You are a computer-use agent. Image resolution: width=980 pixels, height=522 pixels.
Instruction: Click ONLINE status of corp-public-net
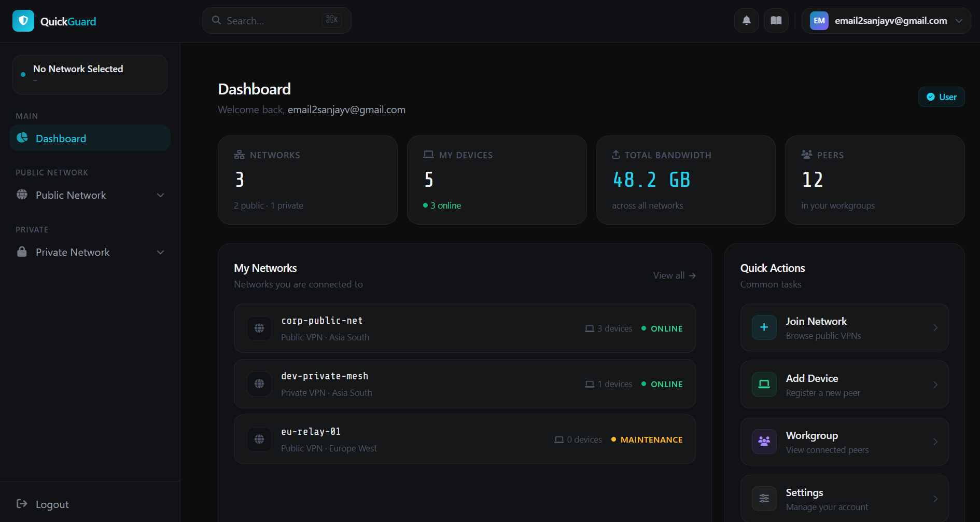(x=666, y=328)
